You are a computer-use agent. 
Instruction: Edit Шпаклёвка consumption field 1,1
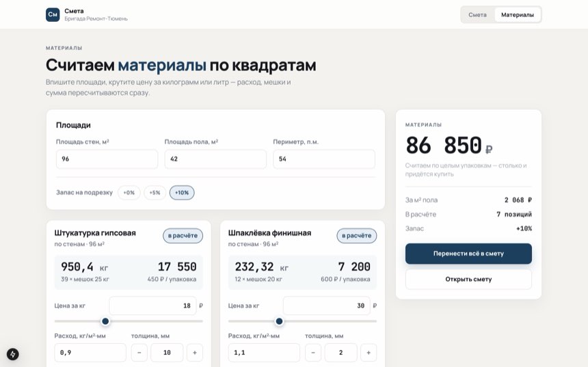[264, 353]
